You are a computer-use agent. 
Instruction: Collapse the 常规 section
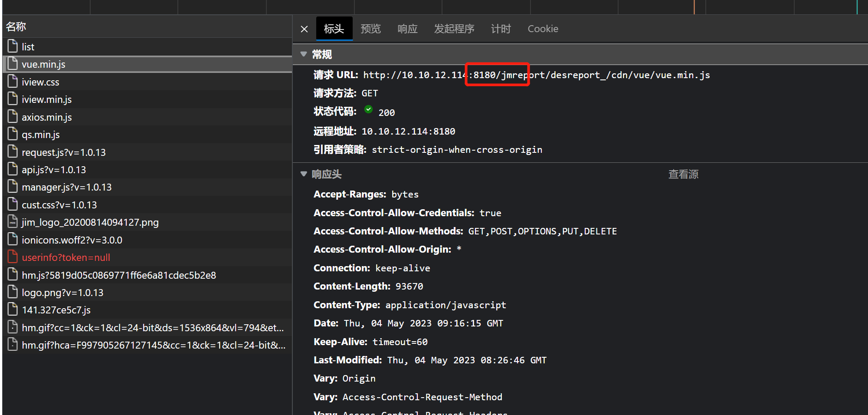pos(304,54)
